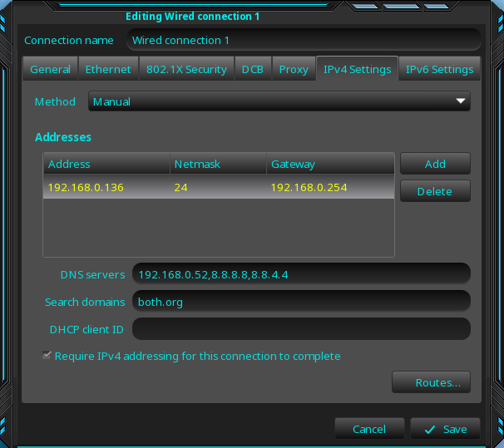The height and width of the screenshot is (448, 504).
Task: Click the Search domains field
Action: (301, 302)
